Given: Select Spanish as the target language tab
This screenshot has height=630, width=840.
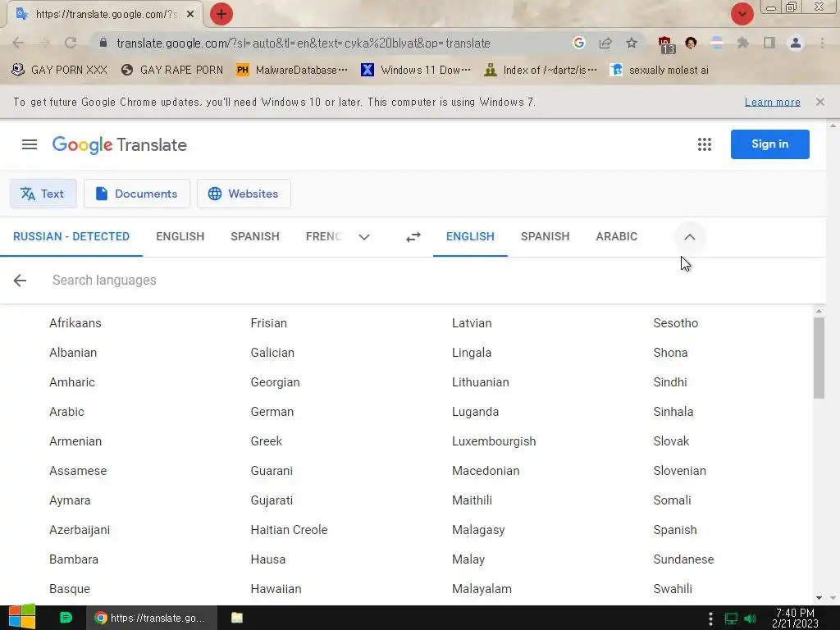Looking at the screenshot, I should click(545, 236).
